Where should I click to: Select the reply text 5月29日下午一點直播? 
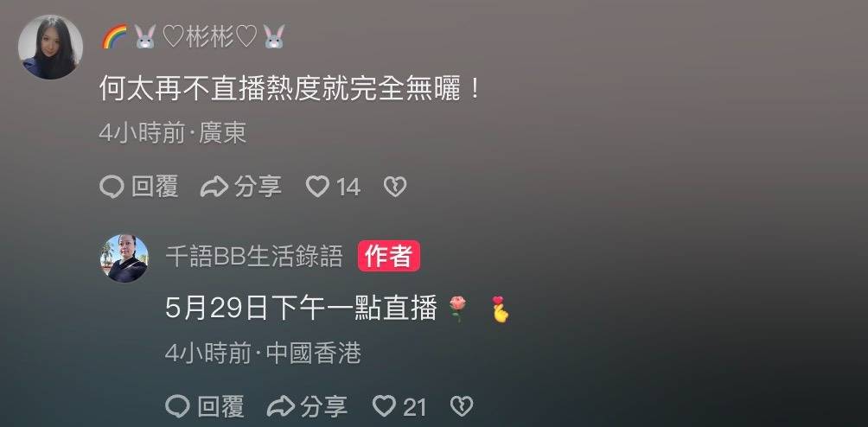pyautogui.click(x=301, y=309)
